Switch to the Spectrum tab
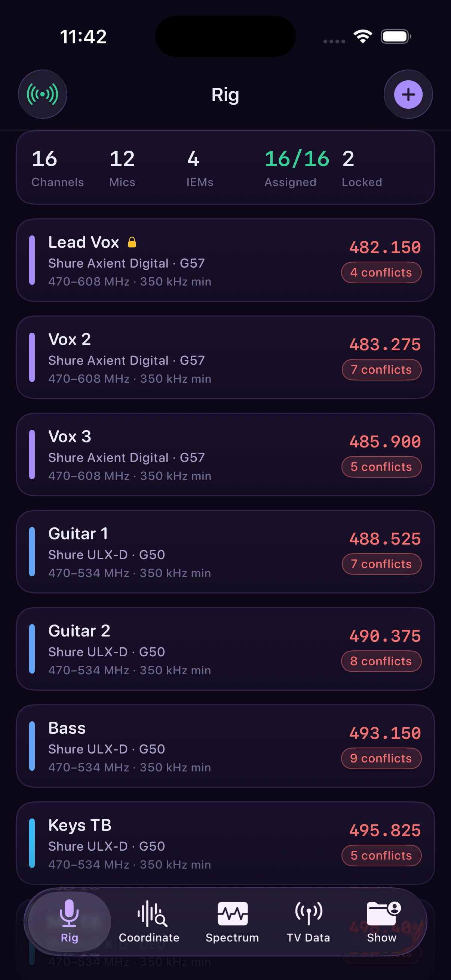 (232, 922)
